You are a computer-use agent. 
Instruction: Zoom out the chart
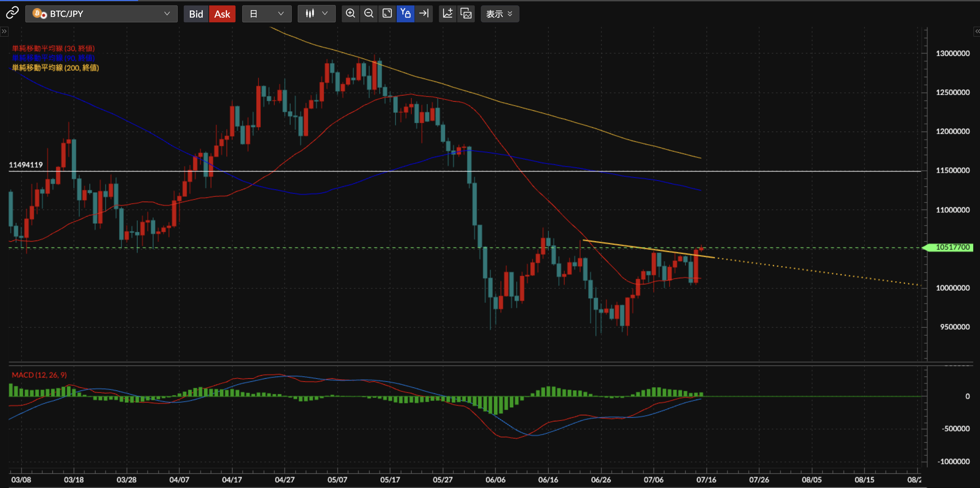tap(369, 14)
